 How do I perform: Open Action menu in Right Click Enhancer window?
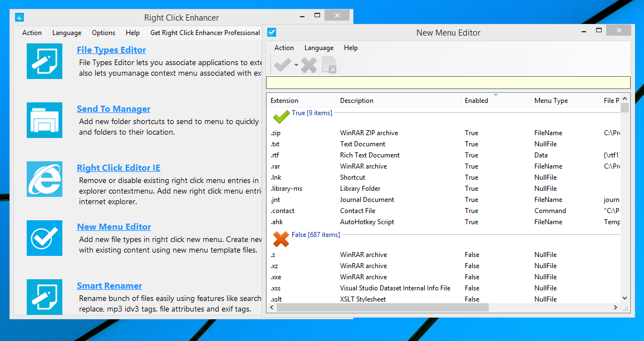pyautogui.click(x=32, y=33)
